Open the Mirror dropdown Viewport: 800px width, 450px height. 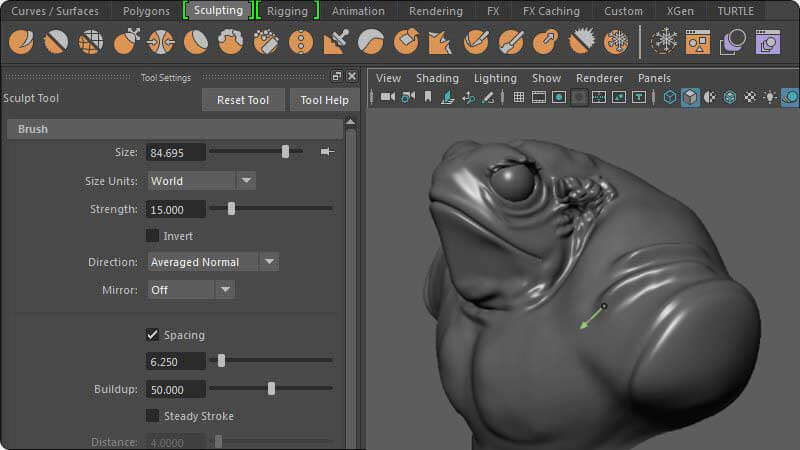pyautogui.click(x=190, y=290)
